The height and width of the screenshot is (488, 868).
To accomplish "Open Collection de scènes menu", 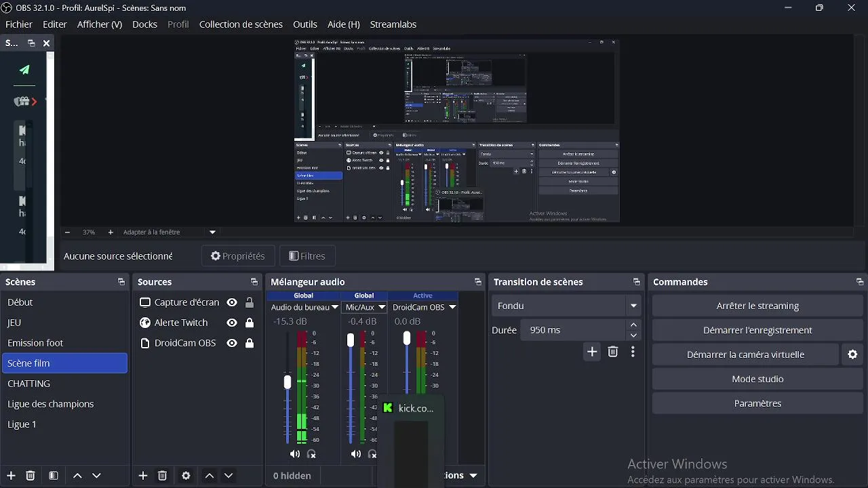I will tap(241, 24).
